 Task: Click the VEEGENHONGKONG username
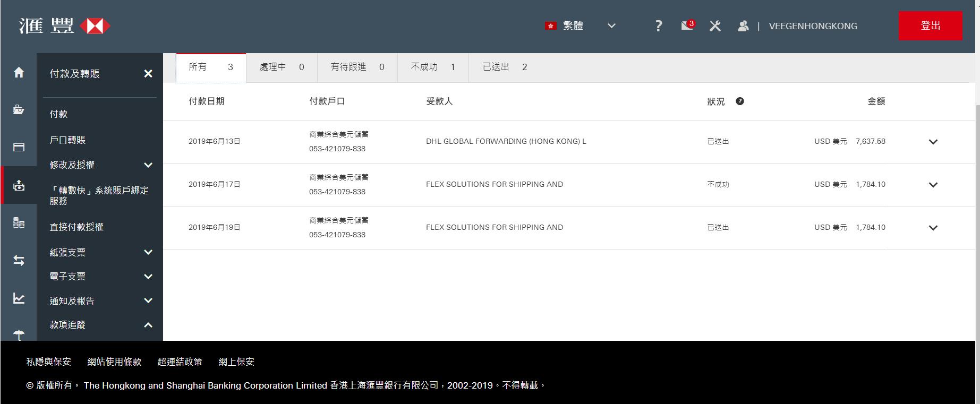pyautogui.click(x=813, y=26)
